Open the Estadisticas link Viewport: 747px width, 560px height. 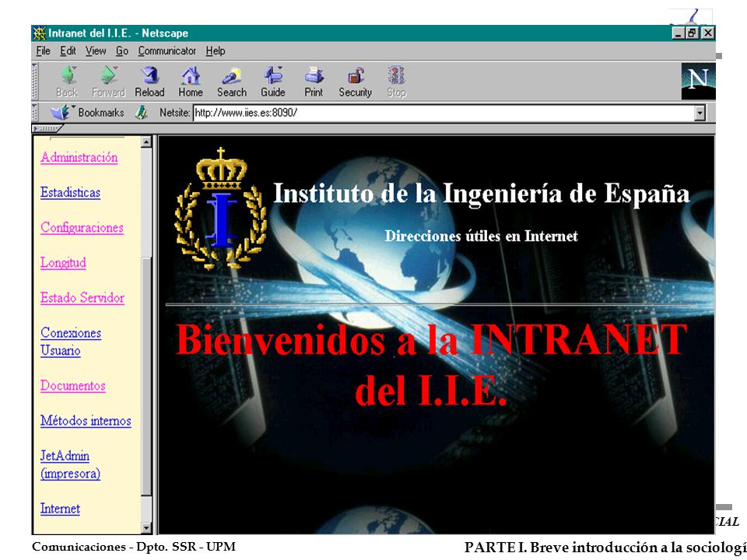71,192
